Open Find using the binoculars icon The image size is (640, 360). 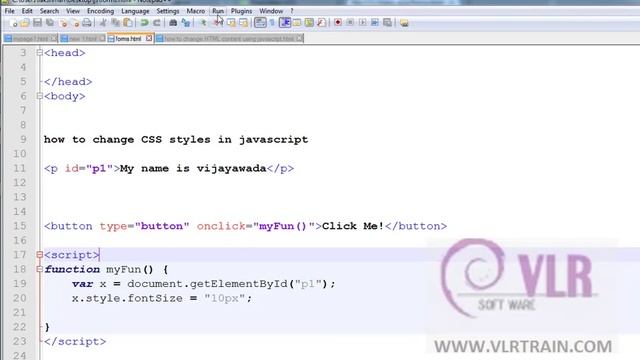(173, 23)
